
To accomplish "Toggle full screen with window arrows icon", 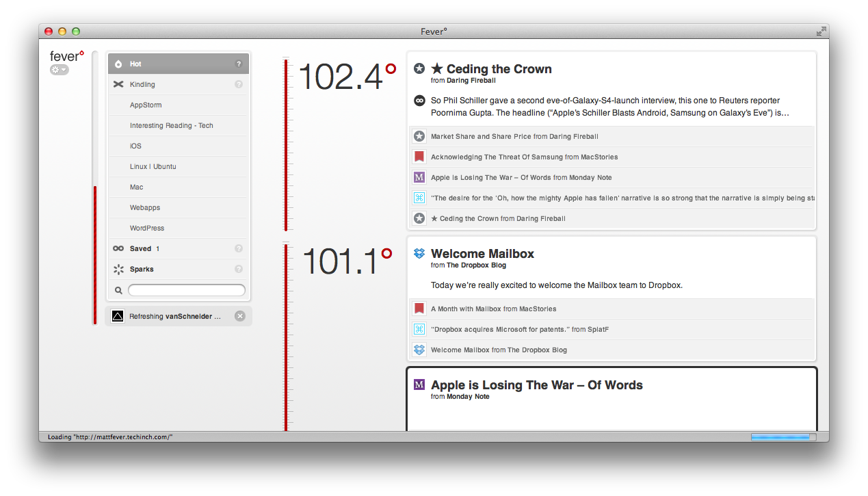I will pos(821,31).
